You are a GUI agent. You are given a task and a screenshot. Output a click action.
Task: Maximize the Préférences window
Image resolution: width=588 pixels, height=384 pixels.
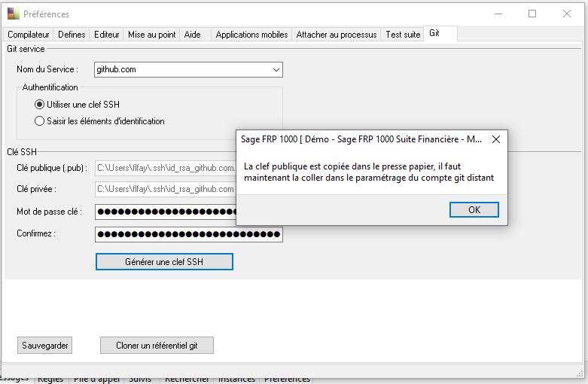(532, 14)
